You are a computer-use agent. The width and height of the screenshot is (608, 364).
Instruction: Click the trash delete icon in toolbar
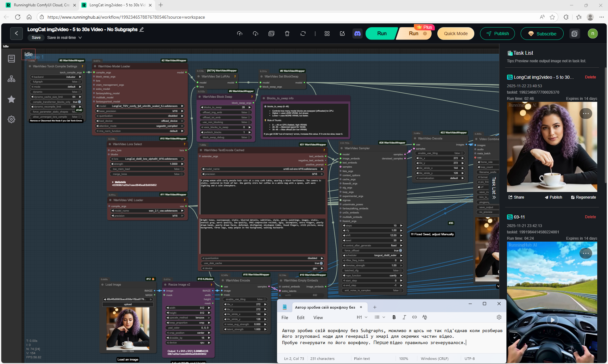[287, 34]
